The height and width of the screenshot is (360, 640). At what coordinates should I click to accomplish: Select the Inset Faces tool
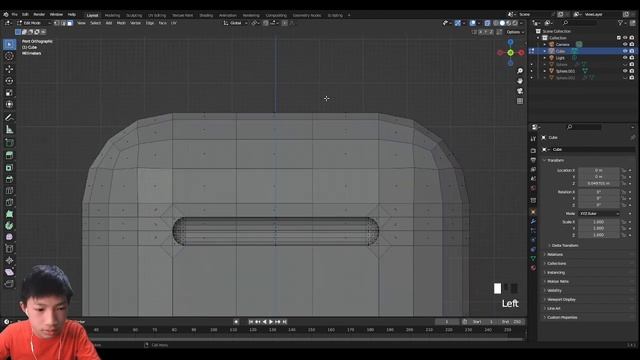tap(9, 168)
